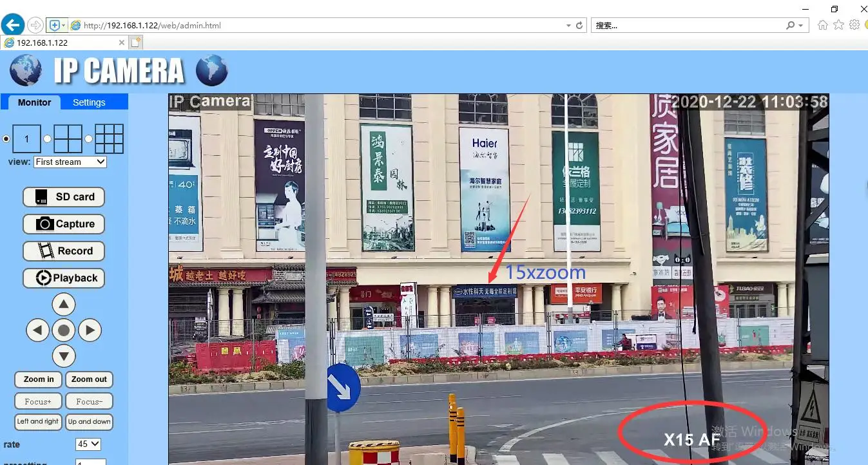Click the browser forward arrow button
The height and width of the screenshot is (465, 868).
tap(35, 25)
